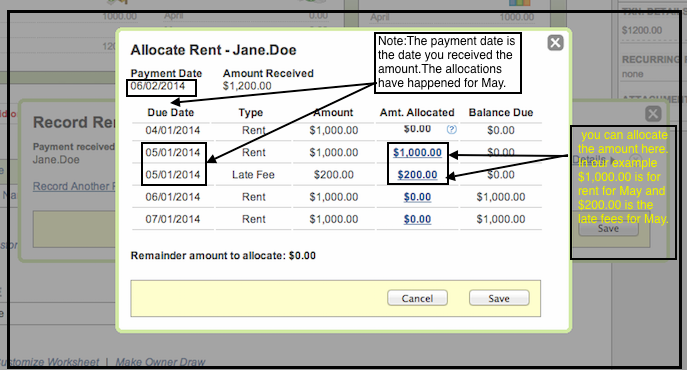Image resolution: width=687 pixels, height=370 pixels.
Task: Select Remainder amount to allocate text
Action: pos(223,256)
